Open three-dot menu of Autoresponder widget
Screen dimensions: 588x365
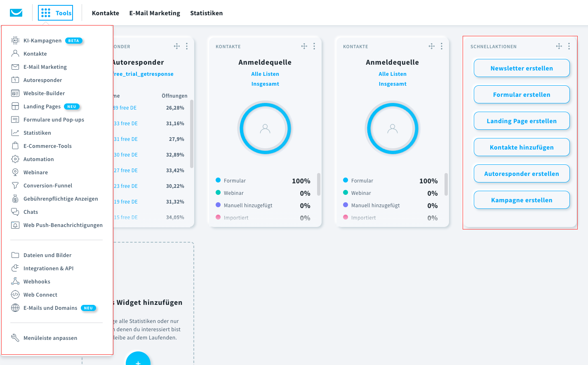click(x=187, y=46)
